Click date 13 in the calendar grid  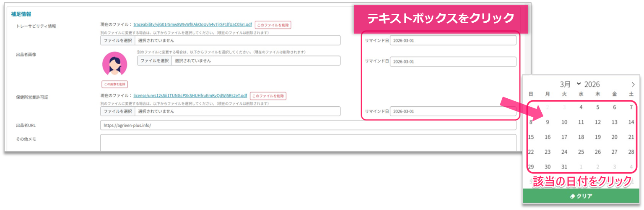click(614, 122)
